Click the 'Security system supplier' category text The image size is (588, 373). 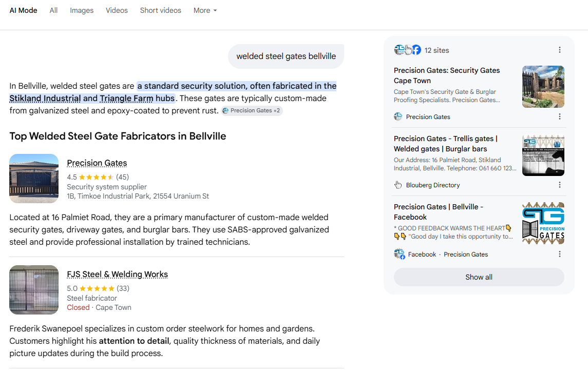(x=107, y=187)
